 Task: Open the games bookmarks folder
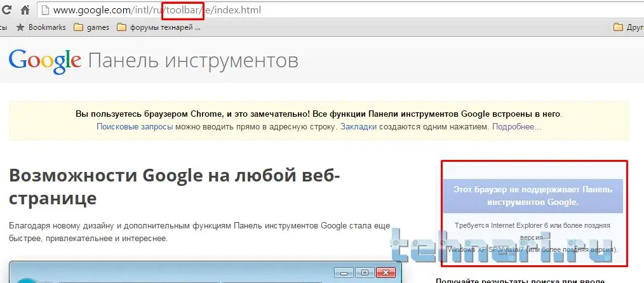coord(91,27)
